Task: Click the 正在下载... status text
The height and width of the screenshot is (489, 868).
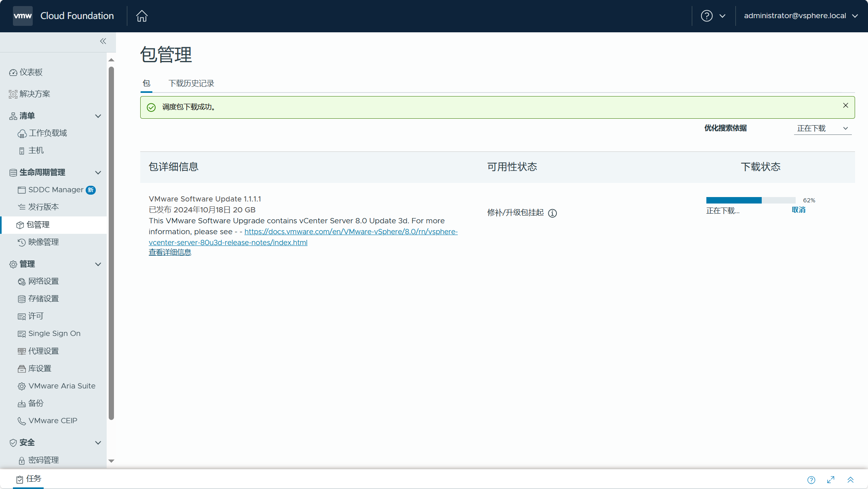Action: [x=723, y=211]
